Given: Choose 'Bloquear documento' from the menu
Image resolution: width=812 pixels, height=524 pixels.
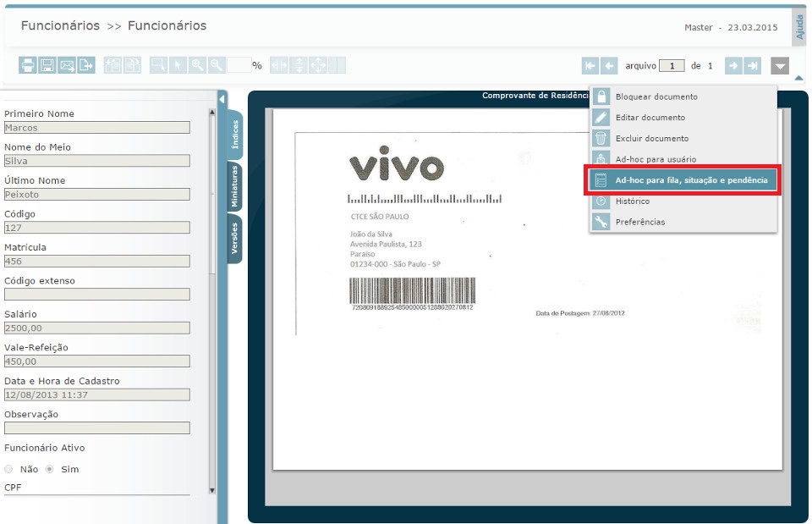Looking at the screenshot, I should click(x=656, y=97).
